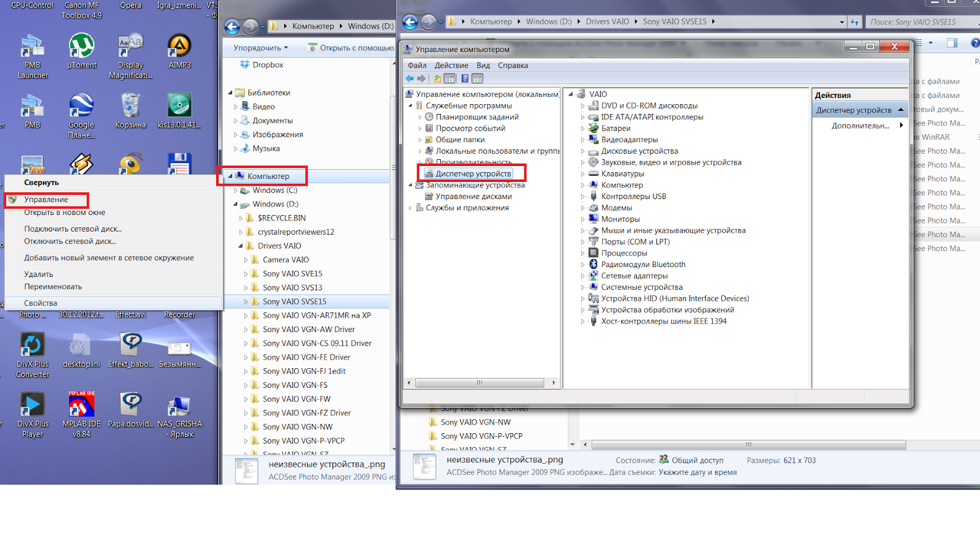Choose Управление in the context menu
The image size is (980, 544).
tap(47, 200)
